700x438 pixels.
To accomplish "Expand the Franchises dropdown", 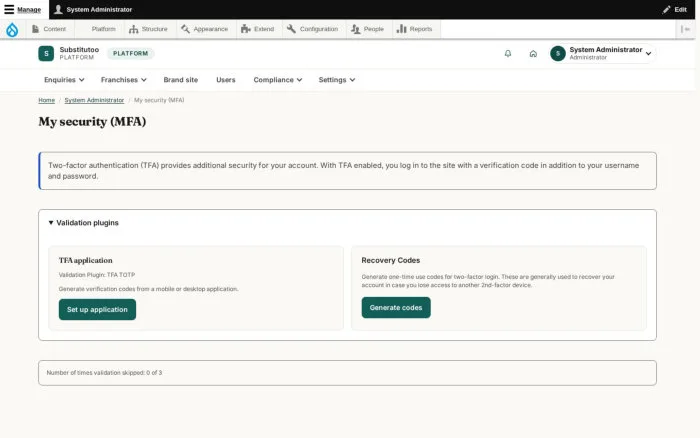I will [x=124, y=80].
